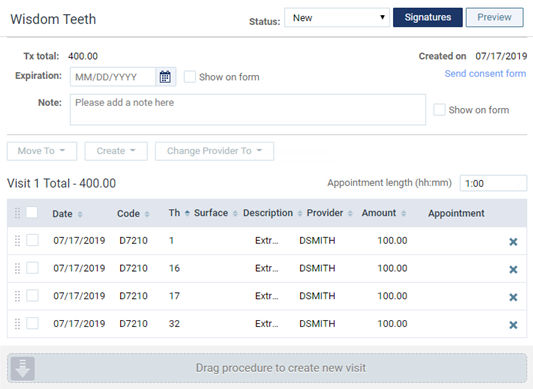This screenshot has width=533, height=389.
Task: Click the drag handle for tooth 17 row
Action: pyautogui.click(x=17, y=296)
